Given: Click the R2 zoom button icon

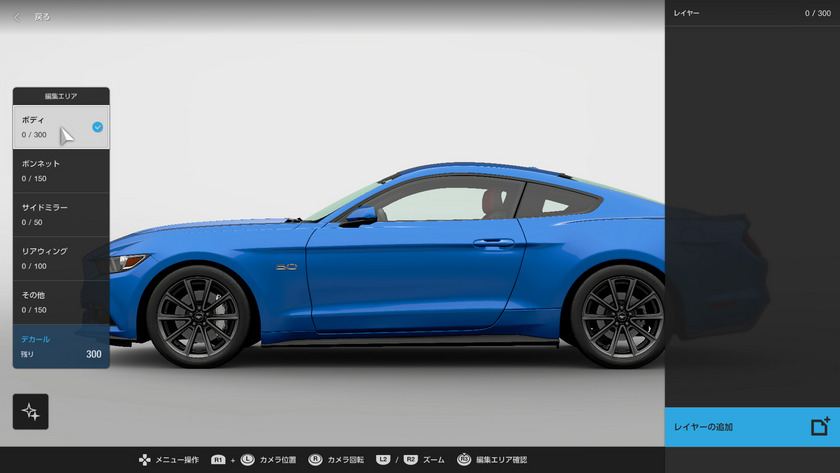Looking at the screenshot, I should [410, 459].
